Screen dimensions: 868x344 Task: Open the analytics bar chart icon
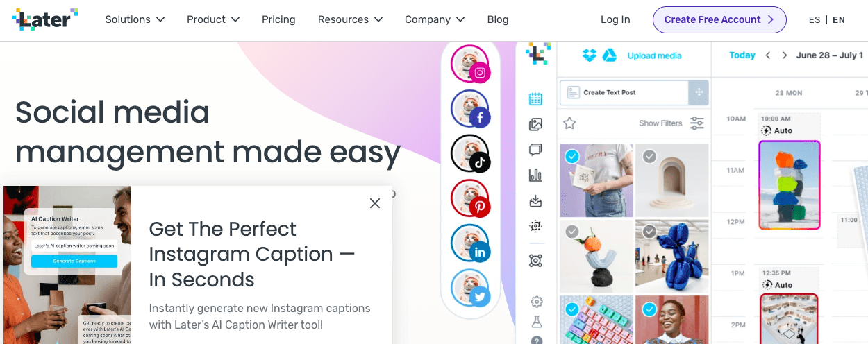(535, 175)
